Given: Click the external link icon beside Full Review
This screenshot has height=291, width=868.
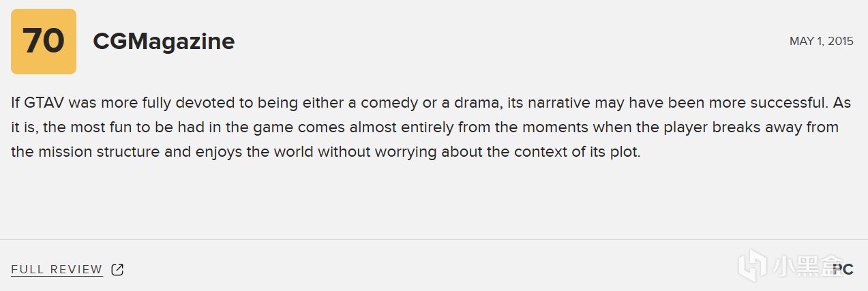Looking at the screenshot, I should click(x=117, y=270).
